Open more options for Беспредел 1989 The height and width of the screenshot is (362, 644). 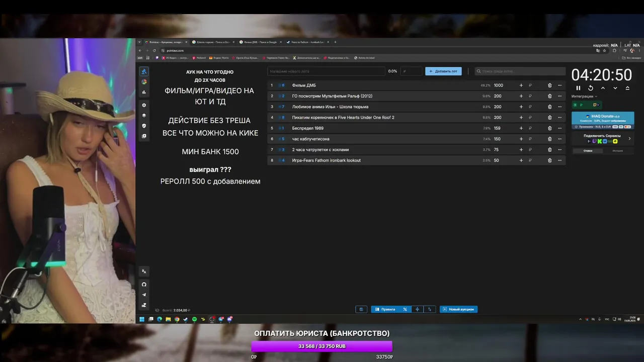[559, 128]
